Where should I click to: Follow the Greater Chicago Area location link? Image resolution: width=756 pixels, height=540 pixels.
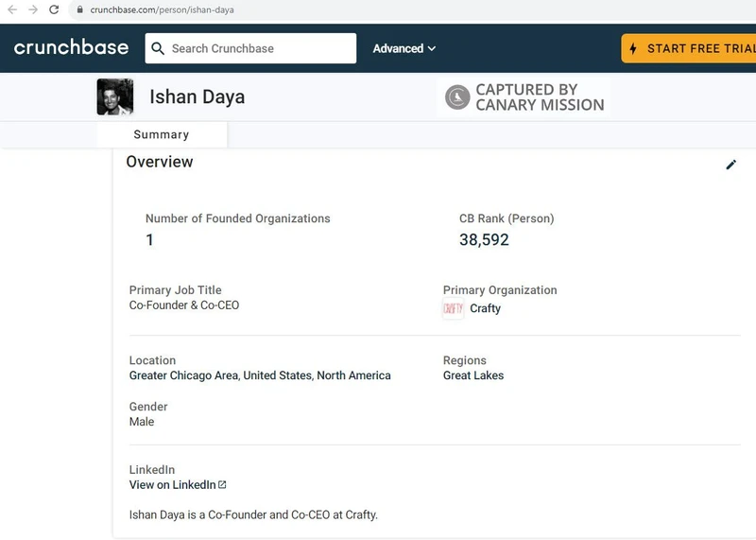(x=183, y=375)
